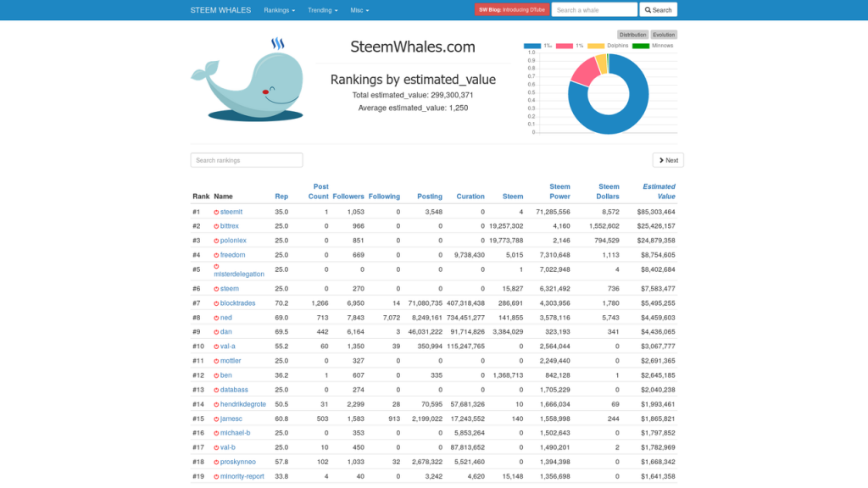Sort the table by Steem Power
Screen dimensions: 868x488
[x=559, y=191]
